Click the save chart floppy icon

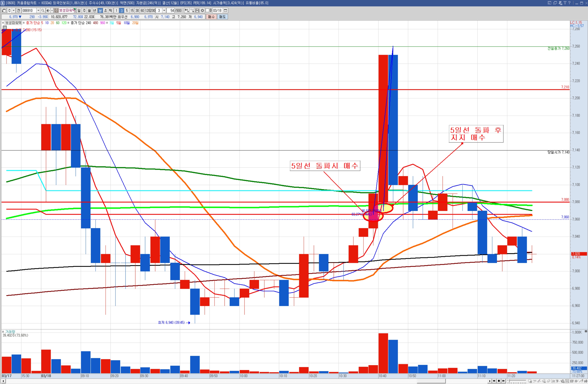tap(197, 10)
